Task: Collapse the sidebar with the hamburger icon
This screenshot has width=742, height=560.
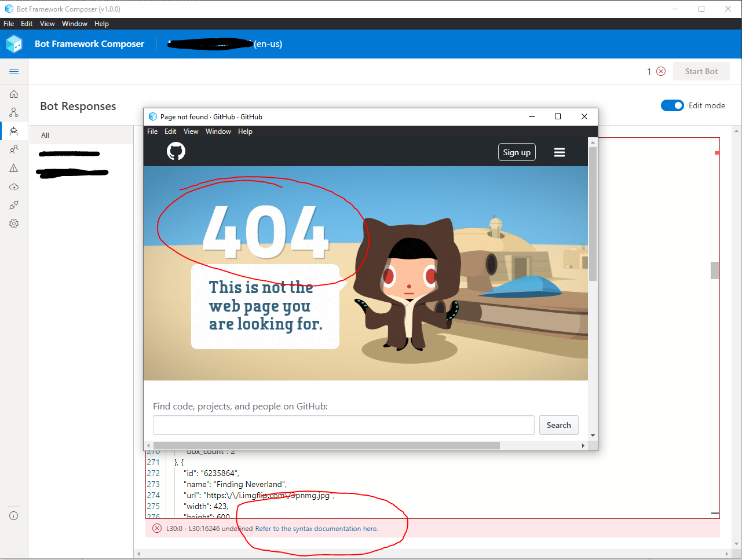Action: click(x=14, y=71)
